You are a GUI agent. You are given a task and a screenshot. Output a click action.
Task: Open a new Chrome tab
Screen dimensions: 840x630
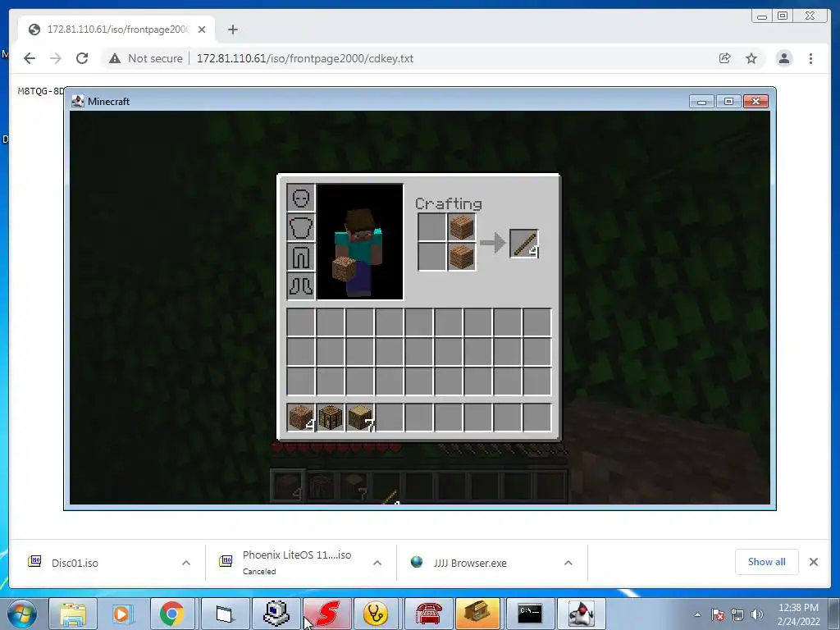click(232, 30)
